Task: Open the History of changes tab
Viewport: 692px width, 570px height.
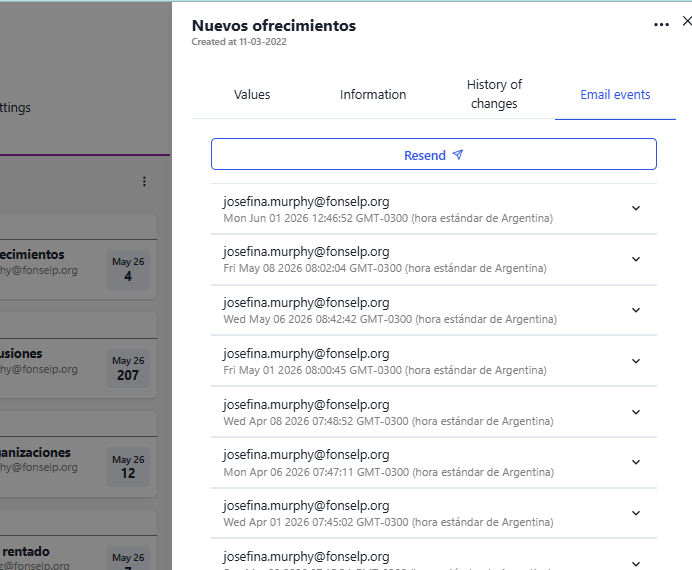Action: coord(494,94)
